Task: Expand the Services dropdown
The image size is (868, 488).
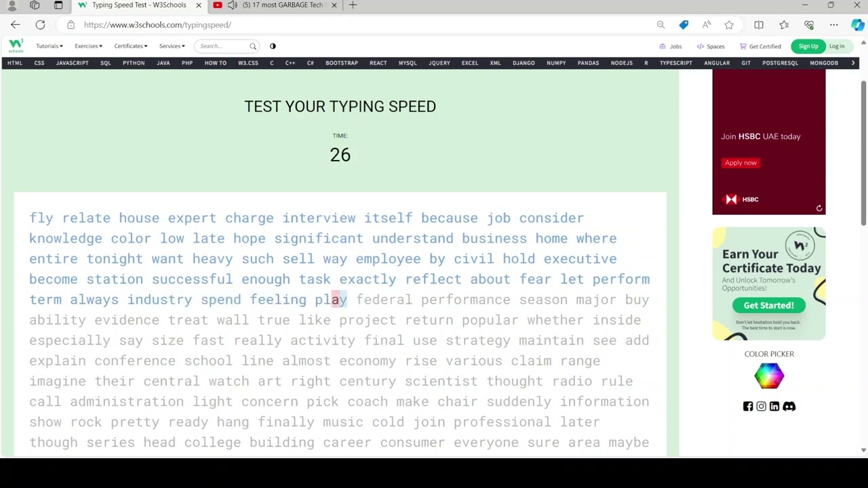Action: [172, 46]
